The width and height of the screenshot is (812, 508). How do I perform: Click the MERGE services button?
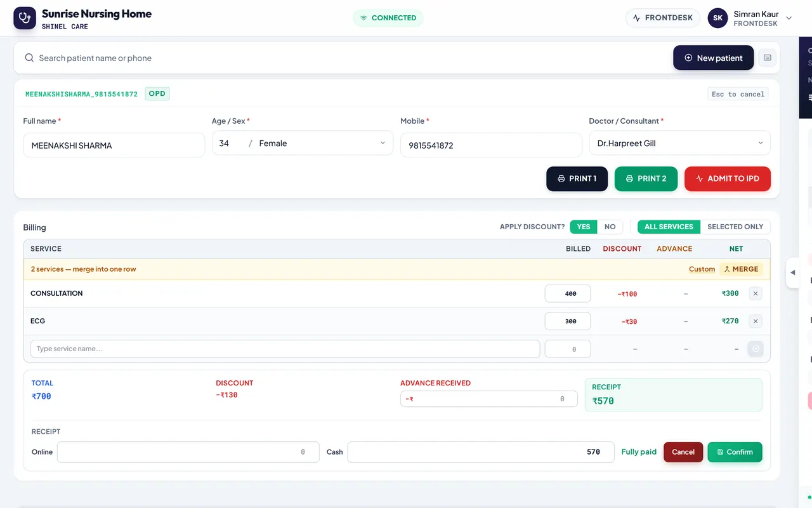[x=741, y=269]
